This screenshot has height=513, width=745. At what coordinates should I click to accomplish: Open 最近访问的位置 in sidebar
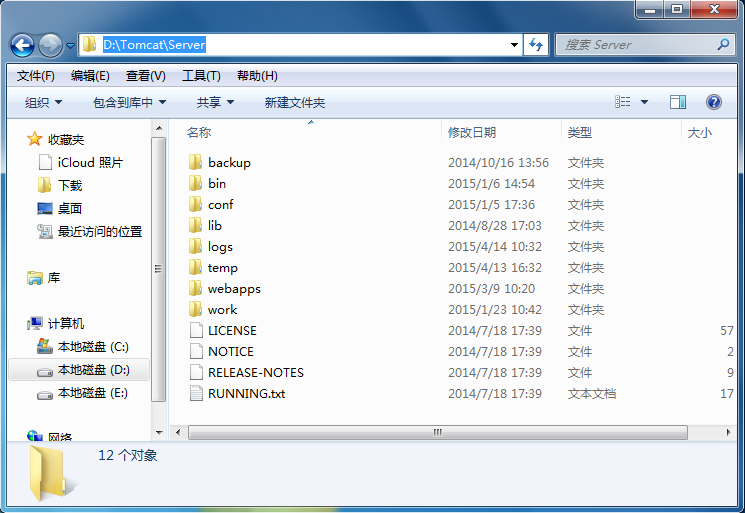tap(89, 231)
